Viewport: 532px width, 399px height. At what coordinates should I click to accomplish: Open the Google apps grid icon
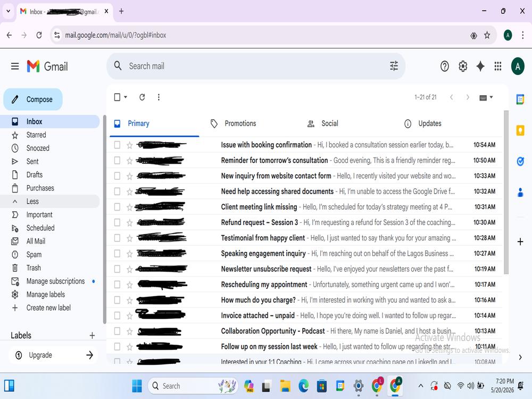[x=498, y=66]
